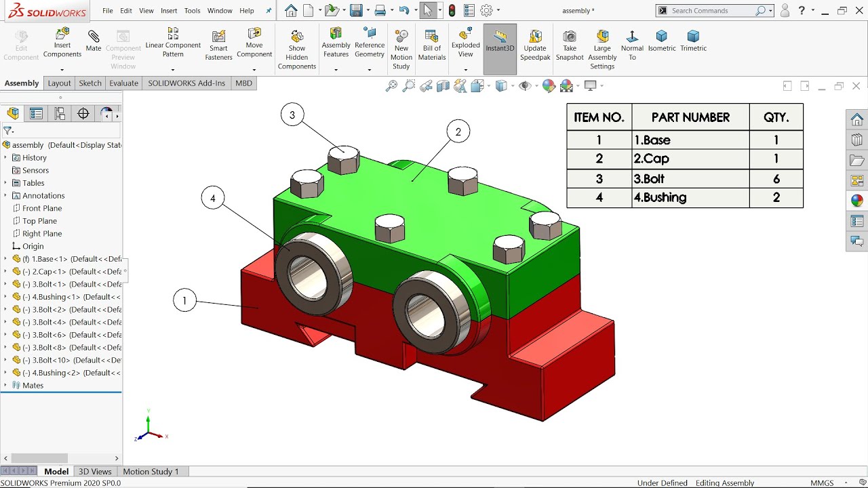
Task: Activate Move Component tool
Action: click(x=254, y=42)
